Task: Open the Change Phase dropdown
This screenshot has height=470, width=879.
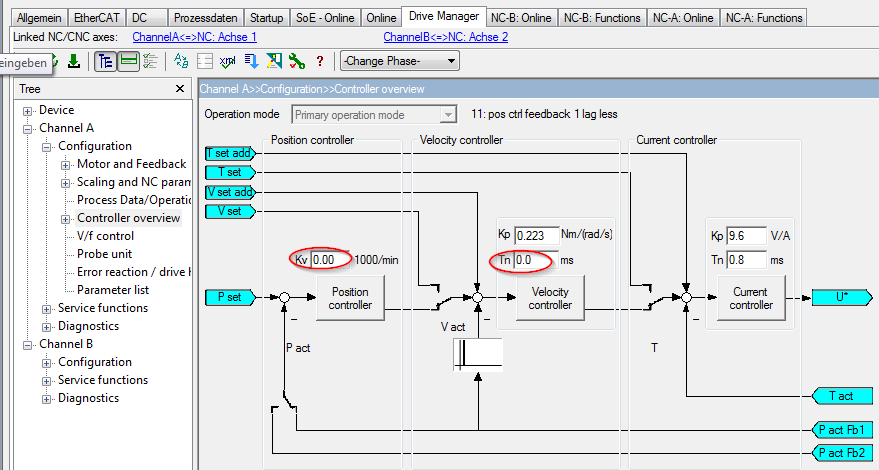Action: [400, 61]
